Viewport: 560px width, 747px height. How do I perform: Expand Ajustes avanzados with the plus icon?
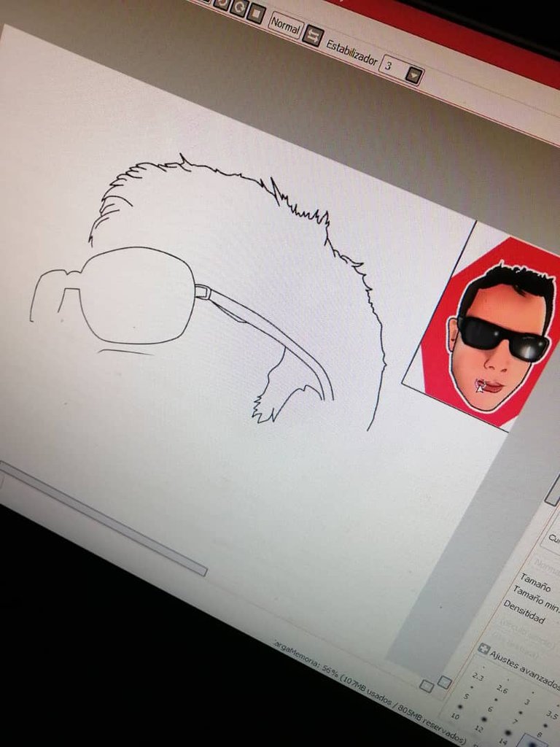tap(483, 649)
